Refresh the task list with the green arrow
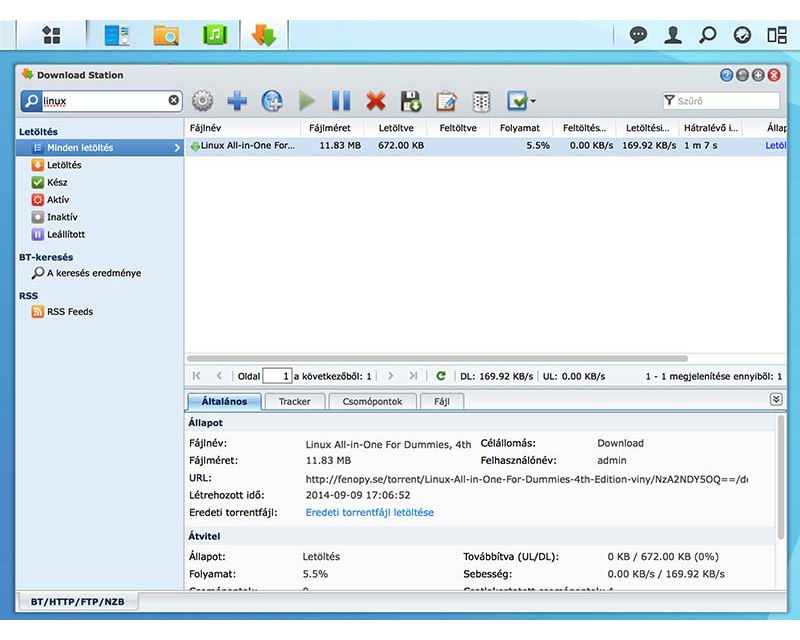The height and width of the screenshot is (640, 800). [x=441, y=374]
